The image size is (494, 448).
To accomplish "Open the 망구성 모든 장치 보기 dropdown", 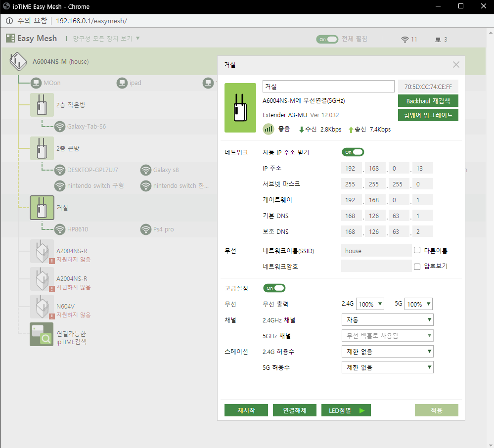I will point(106,39).
